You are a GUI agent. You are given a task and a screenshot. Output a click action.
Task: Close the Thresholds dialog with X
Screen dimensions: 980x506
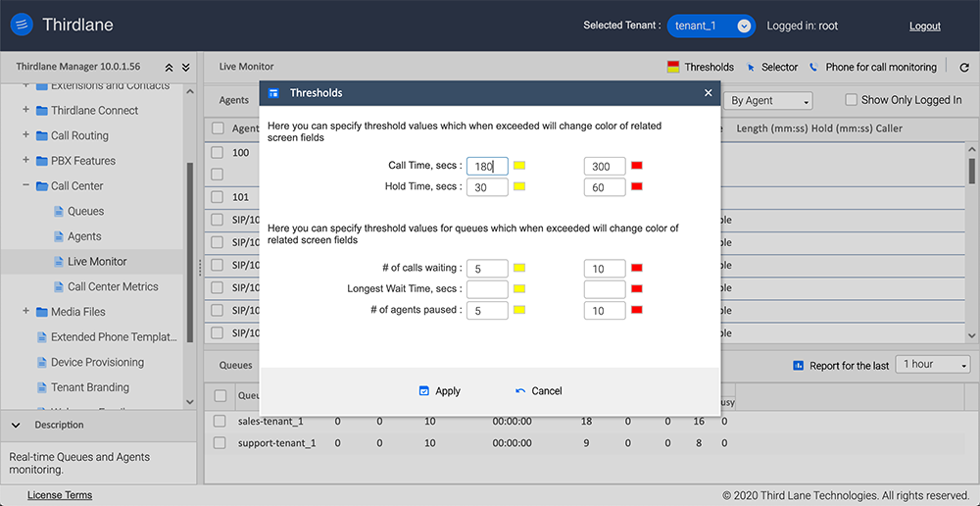point(709,93)
